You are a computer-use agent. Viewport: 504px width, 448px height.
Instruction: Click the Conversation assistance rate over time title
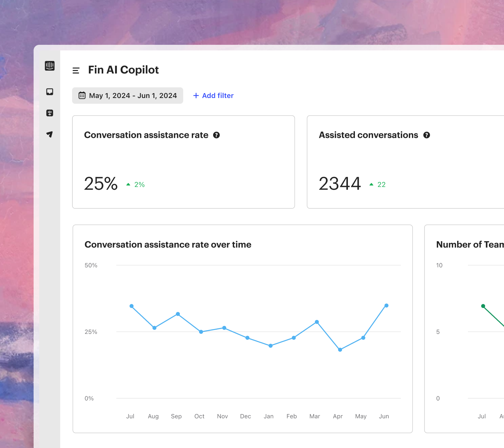(x=168, y=245)
